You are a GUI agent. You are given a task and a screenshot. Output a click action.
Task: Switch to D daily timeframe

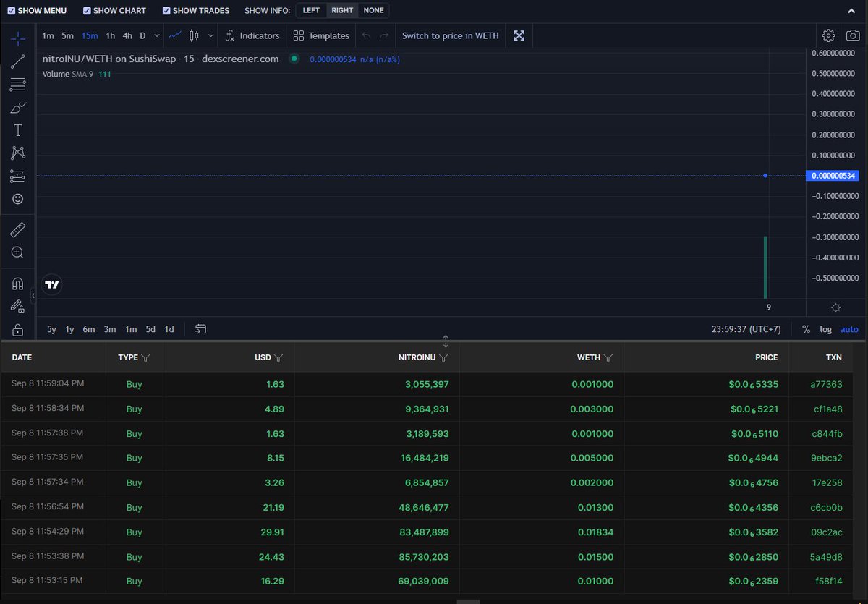[x=142, y=35]
